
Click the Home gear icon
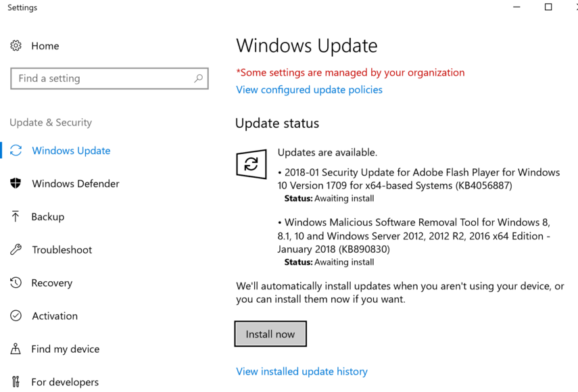(x=16, y=46)
